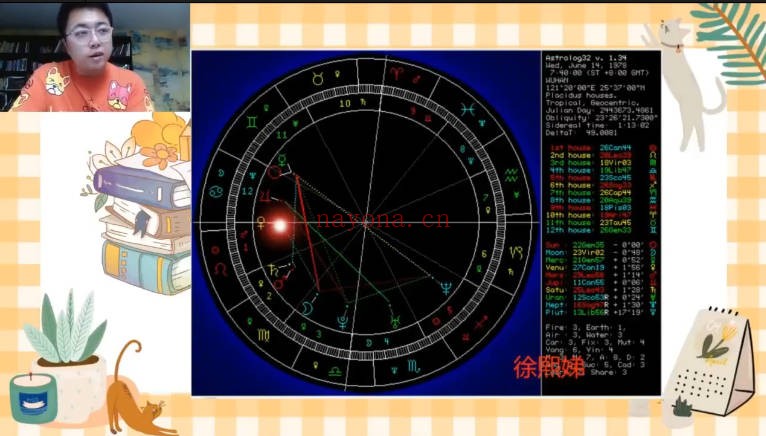Click the Pisces sign glyph on the wheel
The width and height of the screenshot is (766, 436).
[x=468, y=110]
